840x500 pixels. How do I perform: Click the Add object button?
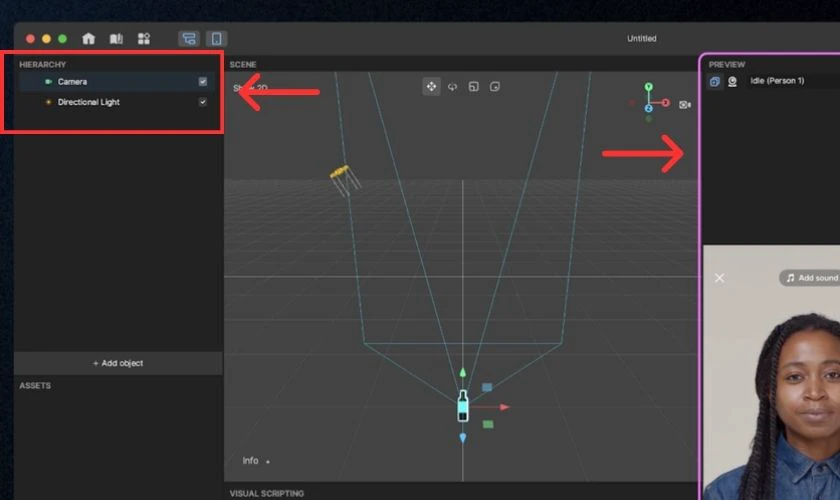pyautogui.click(x=118, y=363)
